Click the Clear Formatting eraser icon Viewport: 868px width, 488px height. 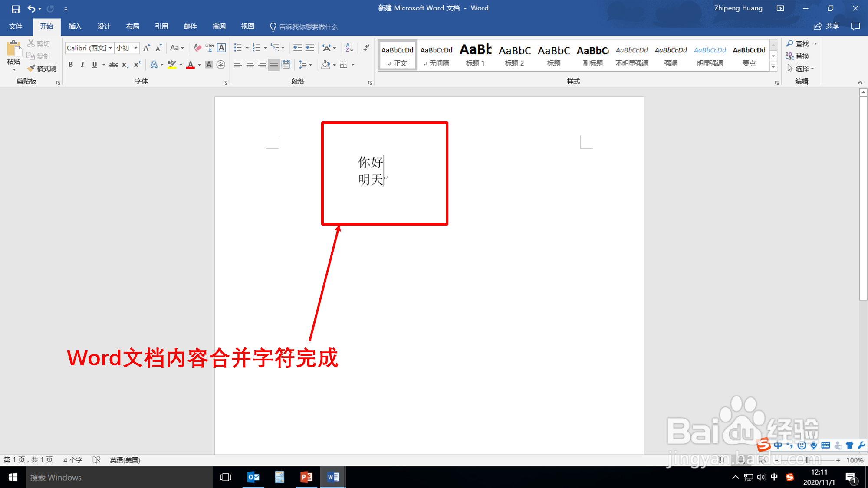pyautogui.click(x=197, y=48)
